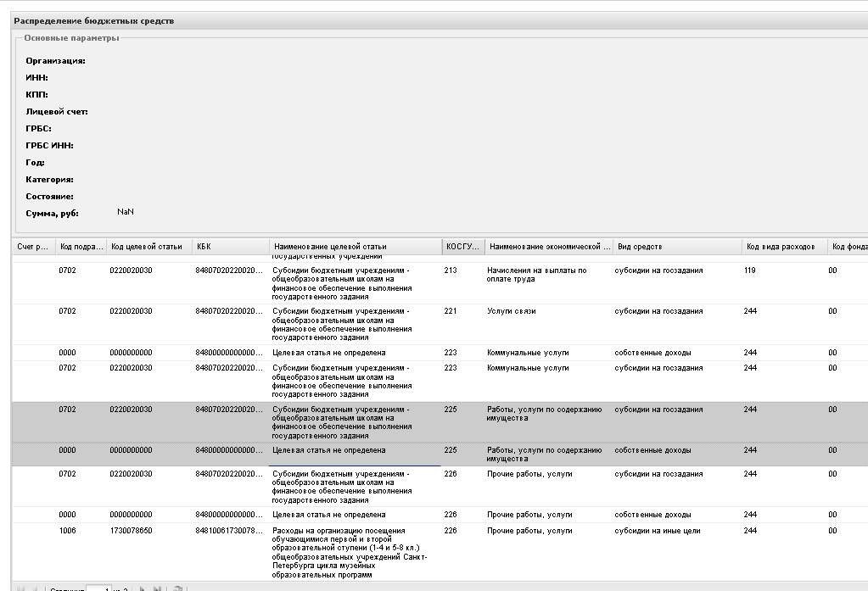Select 'Прочие работы, услуги' in субсидии на госзадания row

(x=529, y=474)
